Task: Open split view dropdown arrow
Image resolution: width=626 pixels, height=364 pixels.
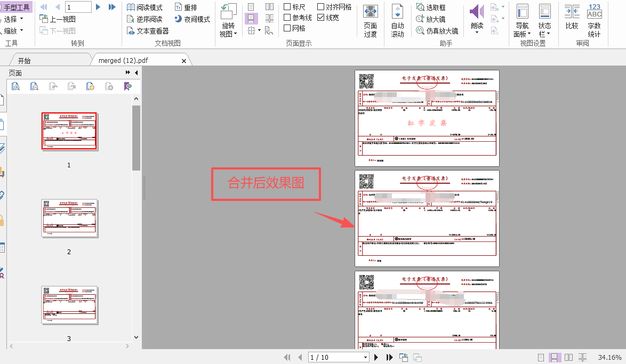Action: coord(259,30)
